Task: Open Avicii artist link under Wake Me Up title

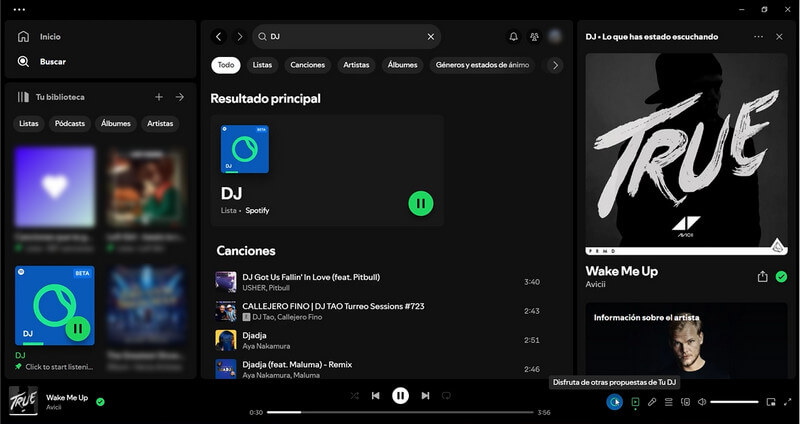Action: (595, 284)
